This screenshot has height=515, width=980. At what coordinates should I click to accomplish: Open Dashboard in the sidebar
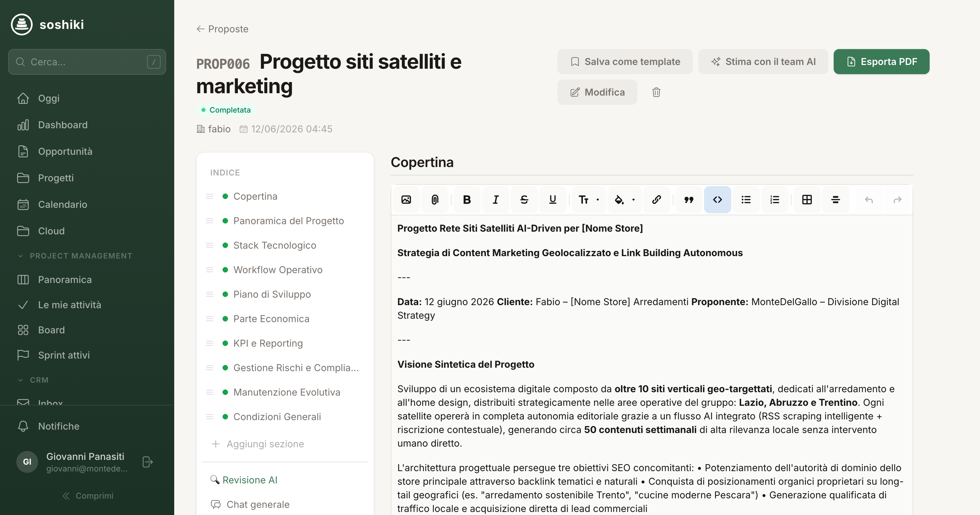coord(87,125)
